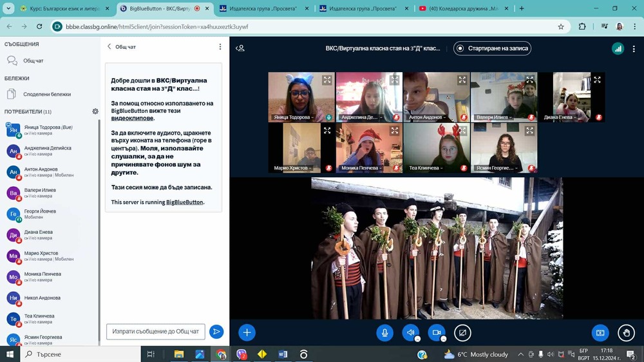Open chat options three-dot menu
The height and width of the screenshot is (362, 644).
coord(220,47)
